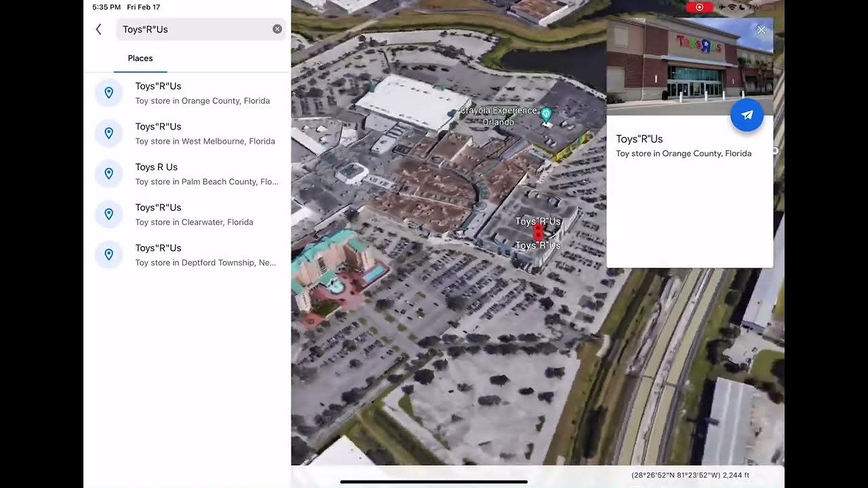Open Toys"R"Us in Orange County, Florida result
Image resolution: width=868 pixels, height=488 pixels.
(187, 93)
